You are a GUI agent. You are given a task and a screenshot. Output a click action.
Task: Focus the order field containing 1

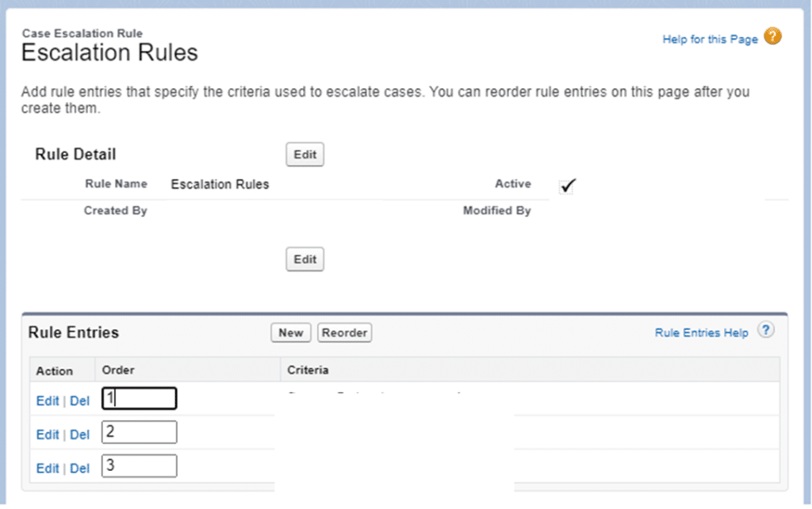click(140, 399)
